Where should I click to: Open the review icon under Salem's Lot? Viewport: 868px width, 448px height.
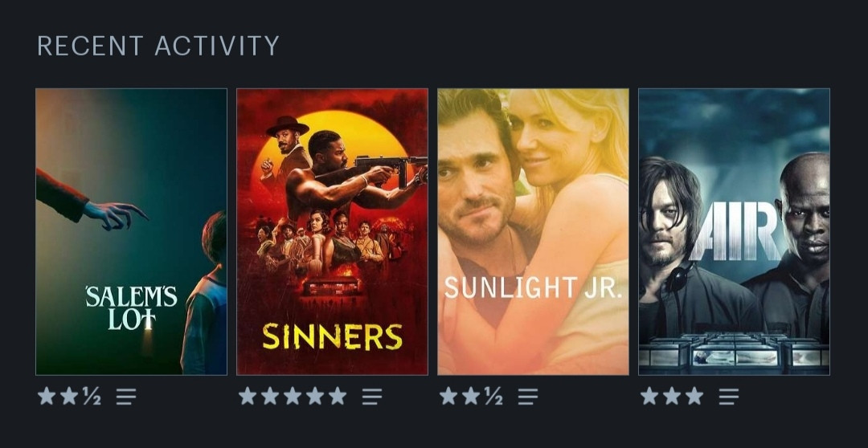click(126, 396)
